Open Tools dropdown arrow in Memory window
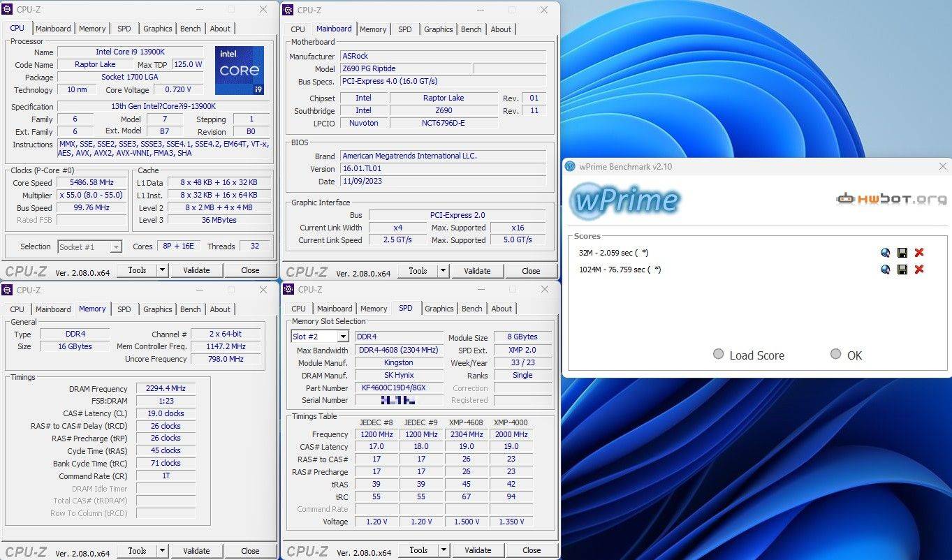 162,551
